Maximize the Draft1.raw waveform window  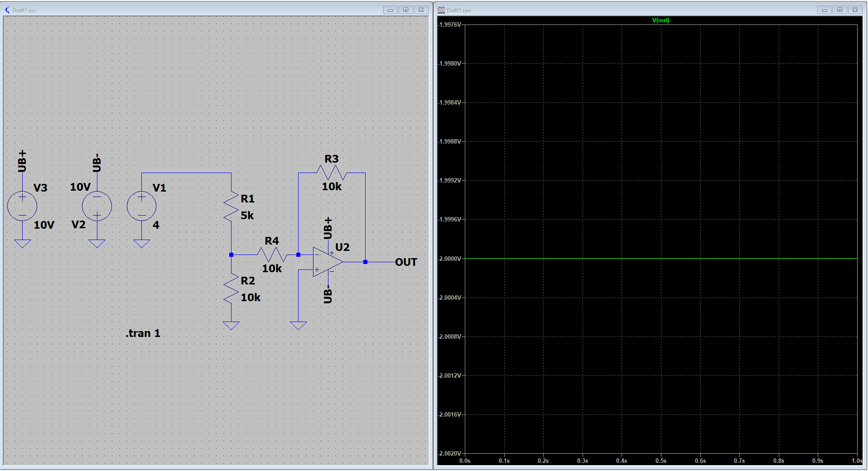(x=839, y=10)
